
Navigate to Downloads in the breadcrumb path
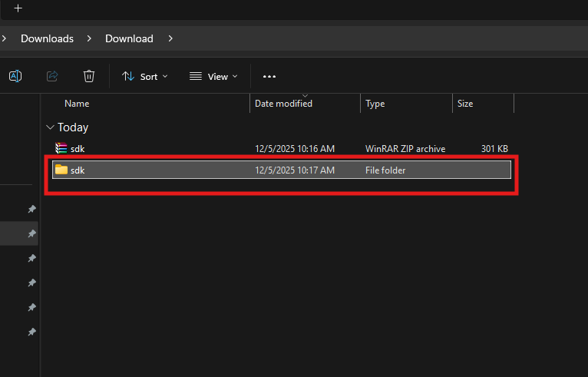(x=47, y=38)
